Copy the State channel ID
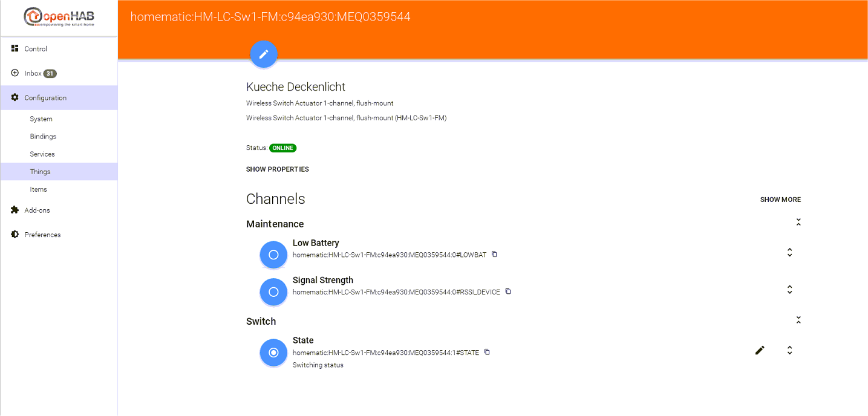Image resolution: width=868 pixels, height=416 pixels. point(487,352)
